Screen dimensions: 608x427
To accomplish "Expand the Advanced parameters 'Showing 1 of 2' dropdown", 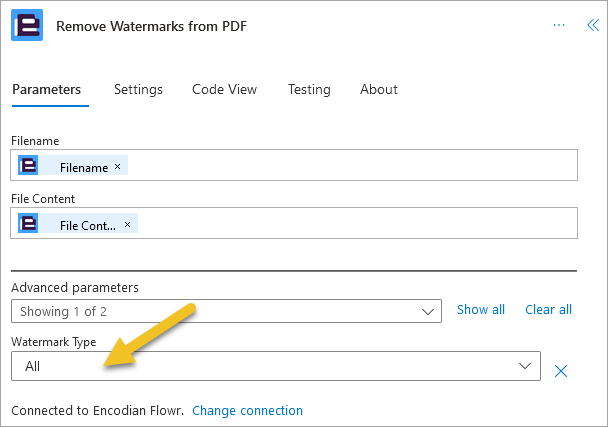I will point(226,311).
